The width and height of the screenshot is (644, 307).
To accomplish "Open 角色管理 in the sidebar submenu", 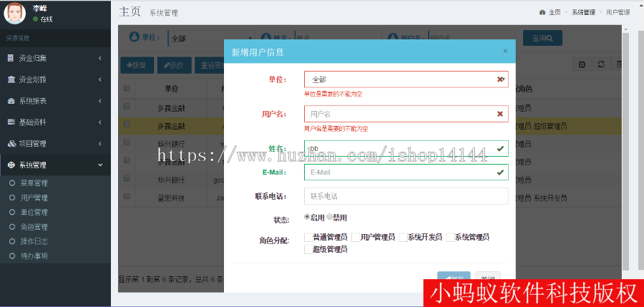I will click(34, 227).
